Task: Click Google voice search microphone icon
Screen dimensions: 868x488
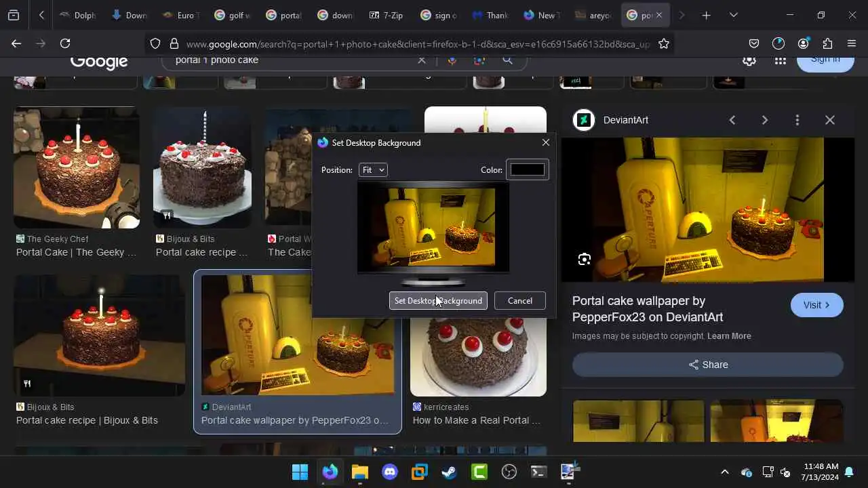Action: (x=452, y=60)
